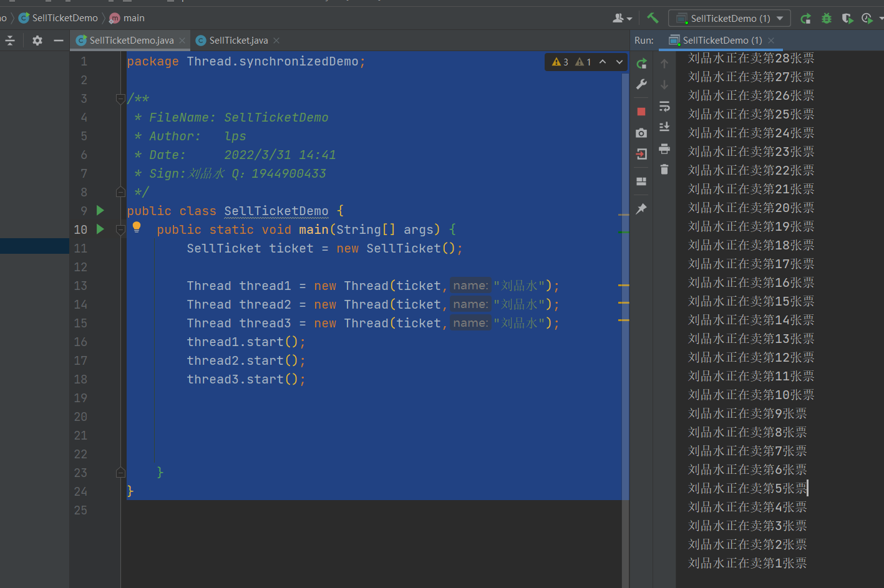
Task: Collapse all in the project panel
Action: point(10,41)
